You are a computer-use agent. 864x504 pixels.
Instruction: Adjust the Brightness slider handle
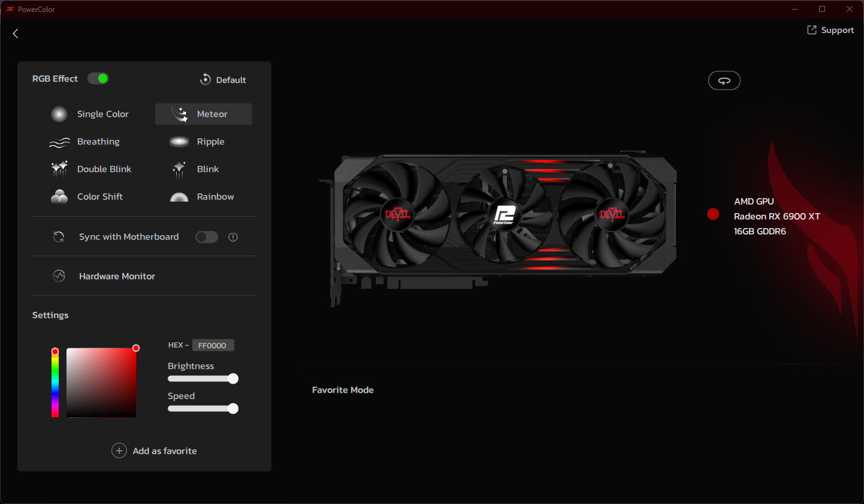click(233, 378)
